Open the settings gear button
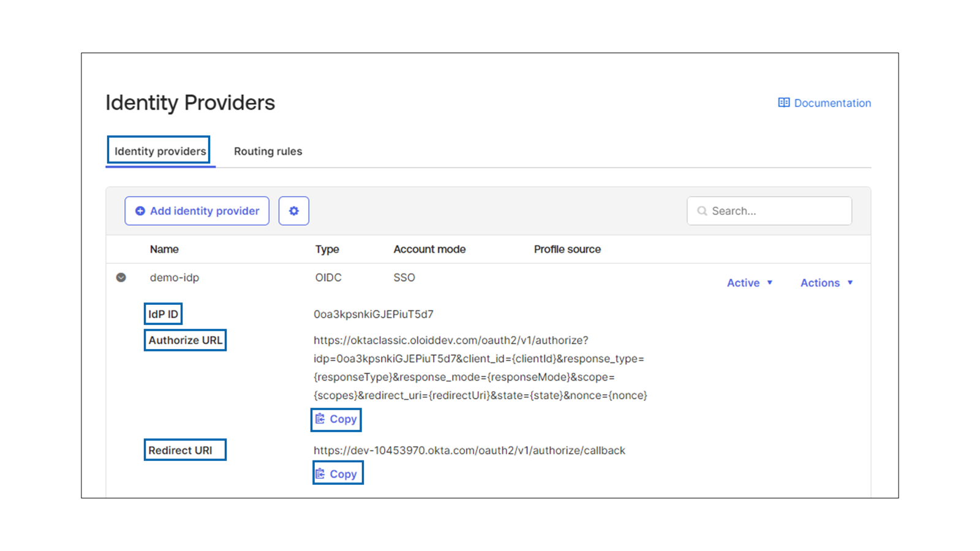 294,211
